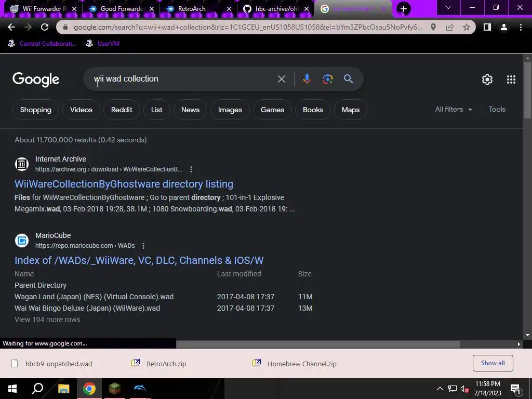532x399 pixels.
Task: Open Chrome three-dot menu
Action: (521, 27)
